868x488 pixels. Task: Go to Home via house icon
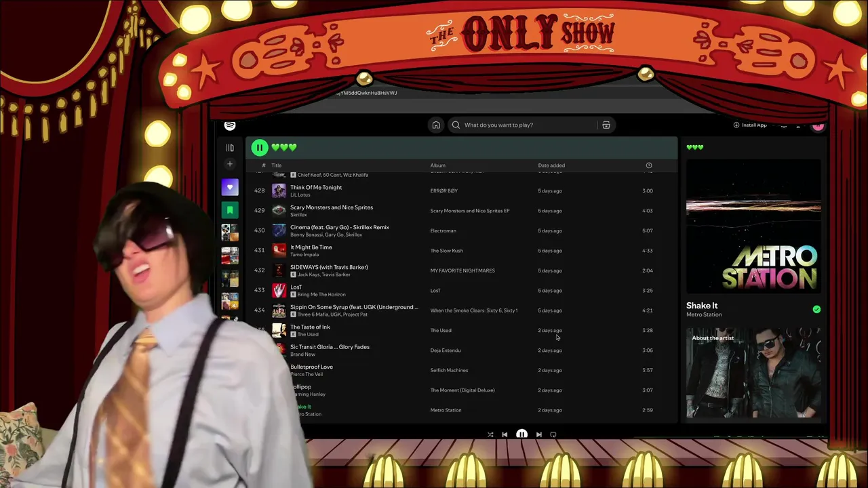coord(436,125)
